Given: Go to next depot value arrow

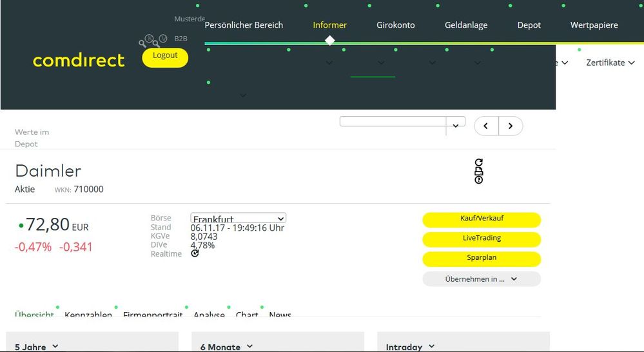Looking at the screenshot, I should pos(511,126).
